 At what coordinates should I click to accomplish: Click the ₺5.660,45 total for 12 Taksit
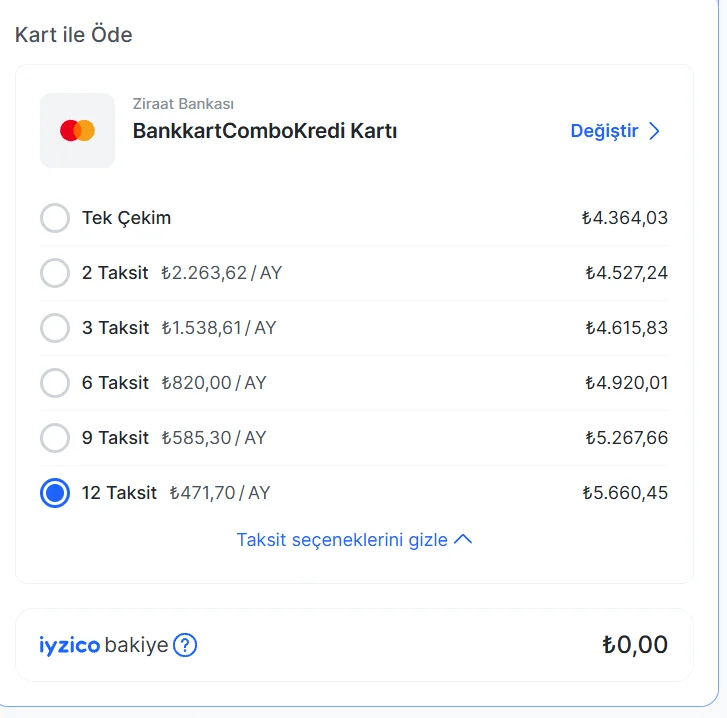point(625,493)
